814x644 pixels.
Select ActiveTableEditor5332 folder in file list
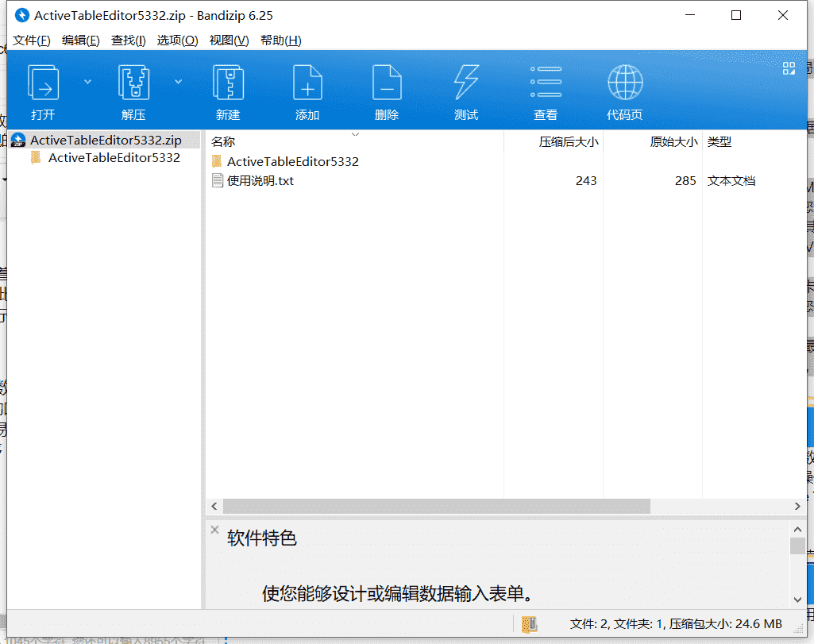(293, 161)
